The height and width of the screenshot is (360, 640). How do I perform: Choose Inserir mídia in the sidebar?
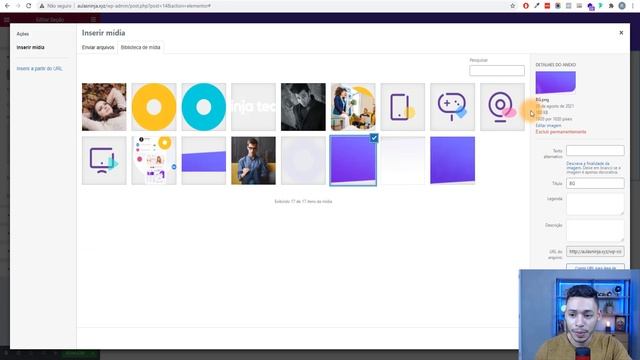(31, 47)
